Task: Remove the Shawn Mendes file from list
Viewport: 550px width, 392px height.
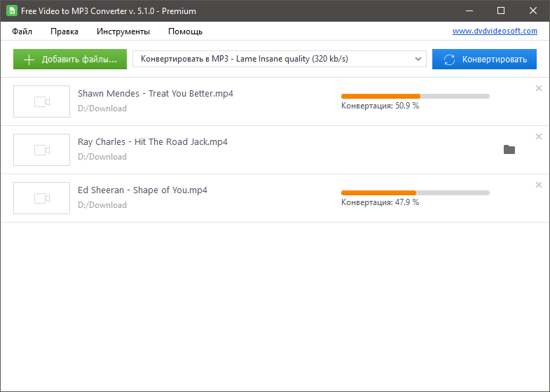Action: pyautogui.click(x=538, y=88)
